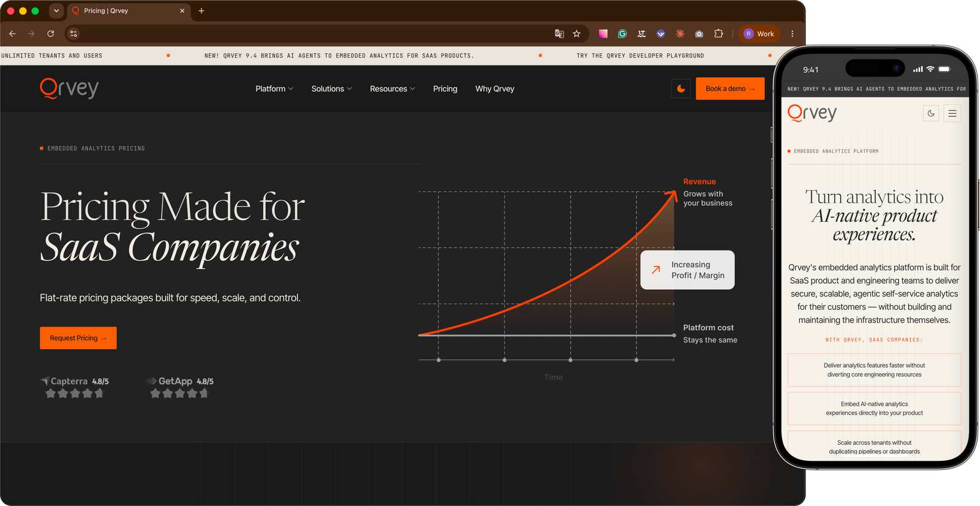
Task: Open the Work profile button
Action: [759, 34]
